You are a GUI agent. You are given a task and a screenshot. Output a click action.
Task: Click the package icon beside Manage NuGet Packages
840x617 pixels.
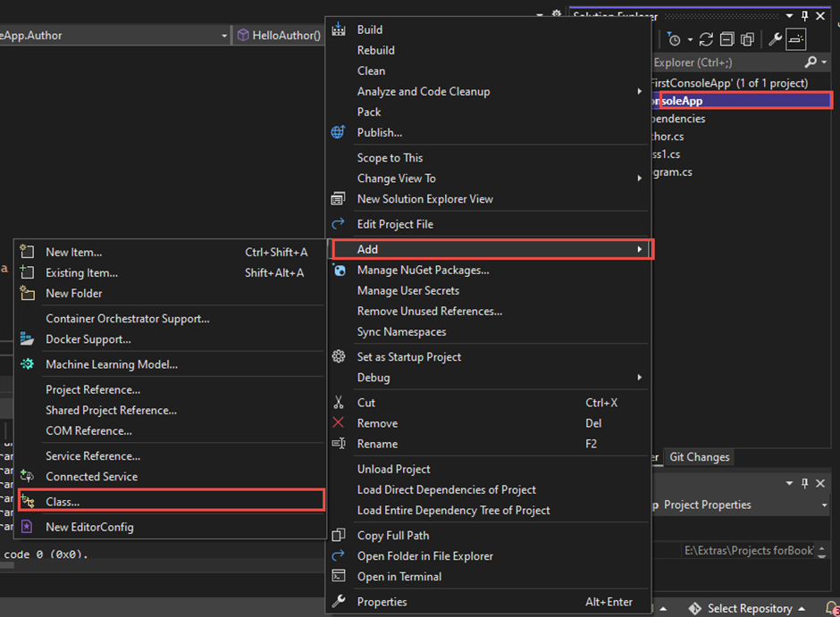pos(338,270)
